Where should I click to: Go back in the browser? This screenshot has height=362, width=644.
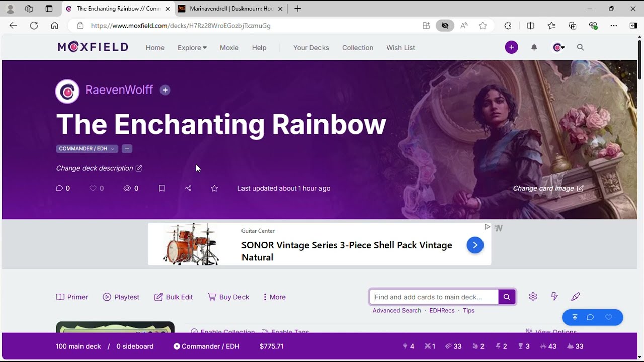(13, 26)
